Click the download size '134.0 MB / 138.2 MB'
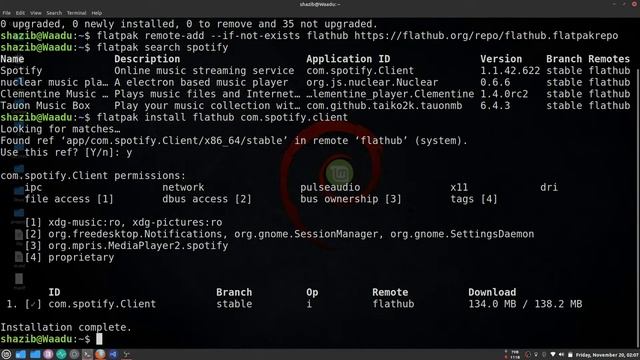The height and width of the screenshot is (360, 640). 525,304
